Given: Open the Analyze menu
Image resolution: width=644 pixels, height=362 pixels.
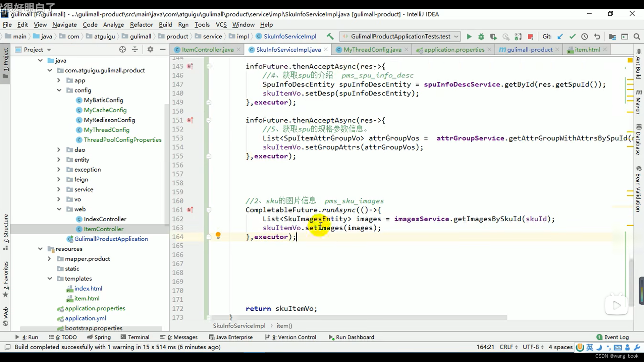Looking at the screenshot, I should coord(113,24).
